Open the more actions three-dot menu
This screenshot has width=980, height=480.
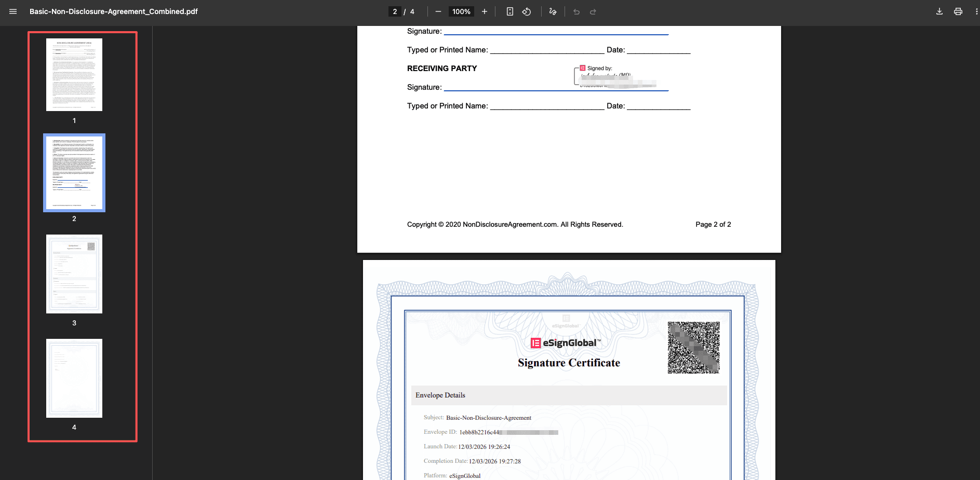pos(976,11)
